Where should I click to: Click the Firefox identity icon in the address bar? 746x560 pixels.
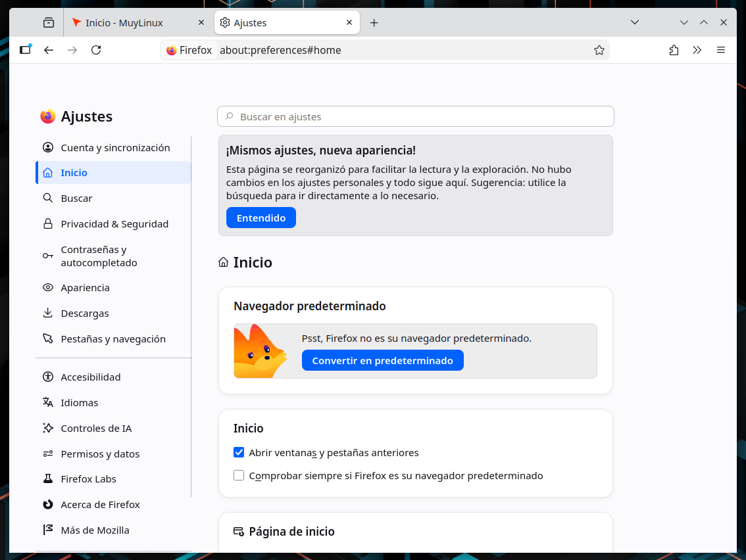click(189, 50)
